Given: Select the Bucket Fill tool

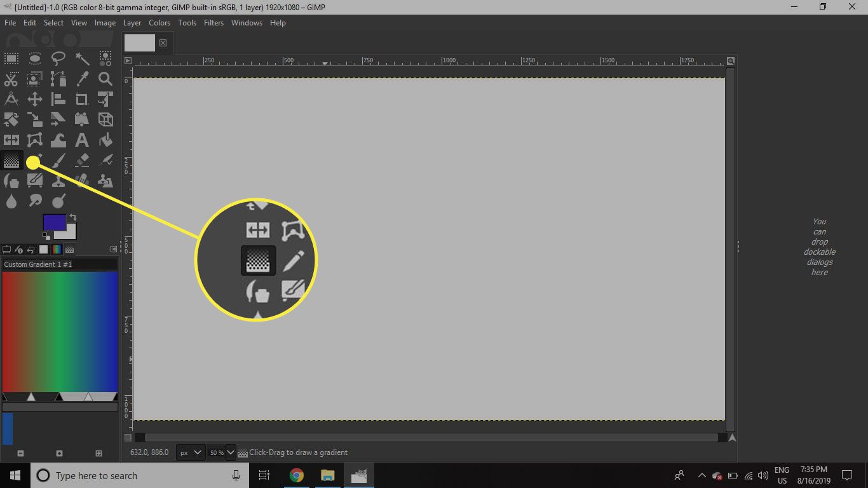Looking at the screenshot, I should 105,140.
